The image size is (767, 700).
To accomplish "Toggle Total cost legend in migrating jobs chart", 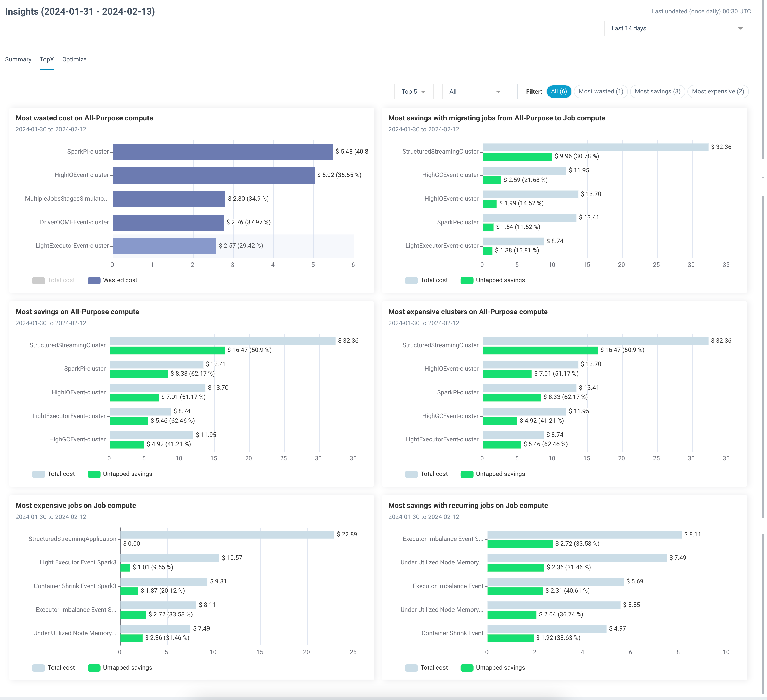I will pos(426,280).
